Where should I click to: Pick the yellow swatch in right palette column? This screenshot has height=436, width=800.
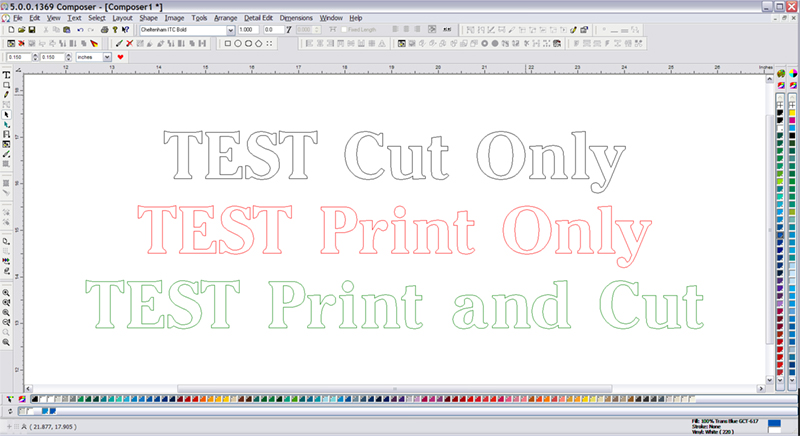point(792,113)
